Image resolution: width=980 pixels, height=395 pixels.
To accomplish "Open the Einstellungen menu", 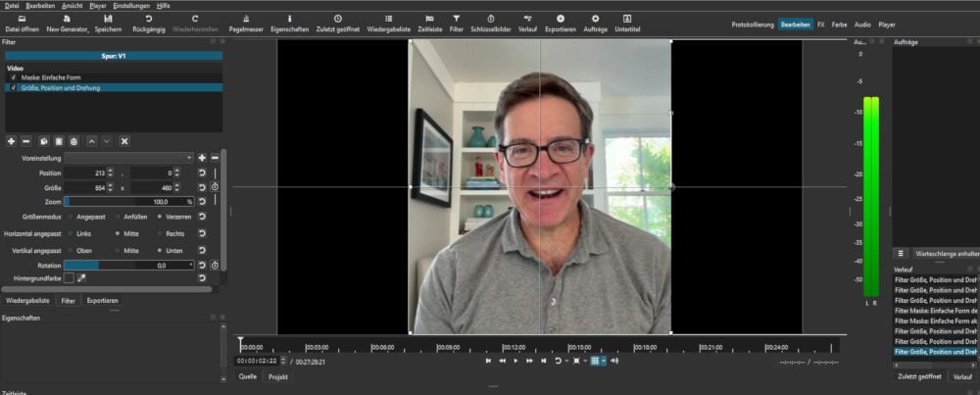I will click(x=130, y=5).
